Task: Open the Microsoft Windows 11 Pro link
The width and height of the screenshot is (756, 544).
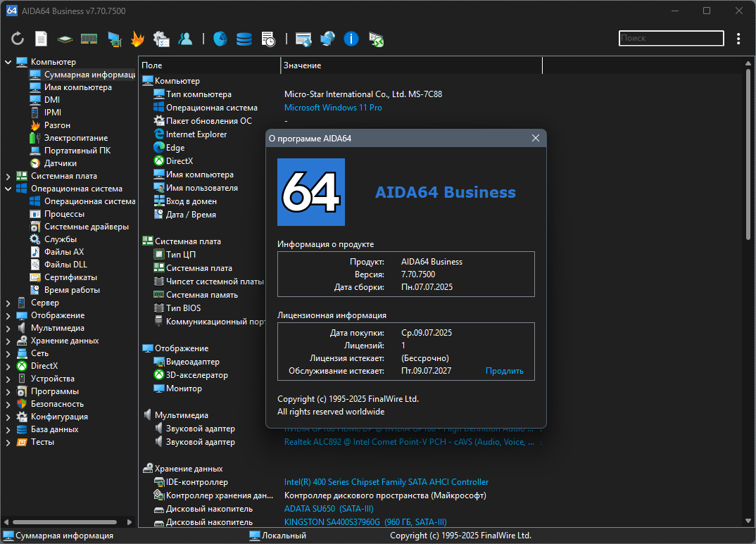Action: [x=333, y=108]
